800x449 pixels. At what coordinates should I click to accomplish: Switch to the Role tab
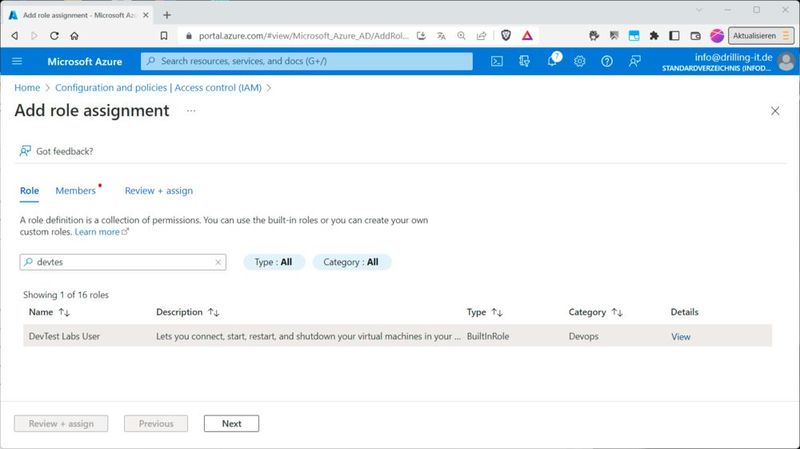click(29, 191)
